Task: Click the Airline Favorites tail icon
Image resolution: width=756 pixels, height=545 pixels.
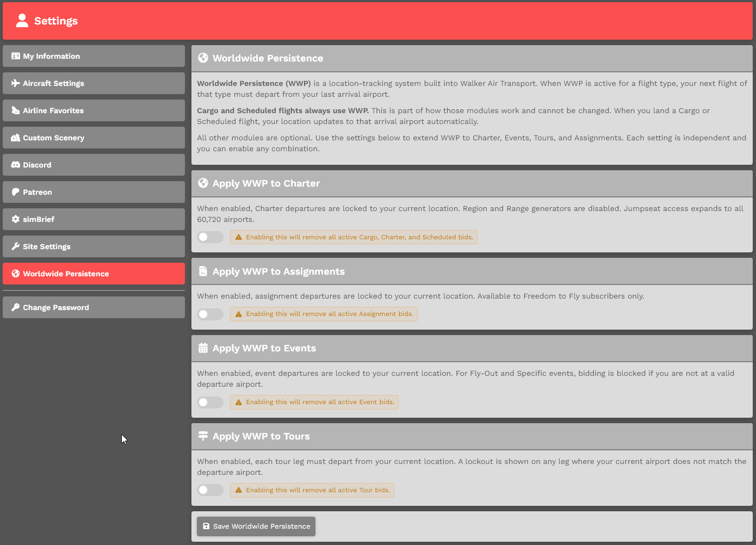Action: coord(16,110)
